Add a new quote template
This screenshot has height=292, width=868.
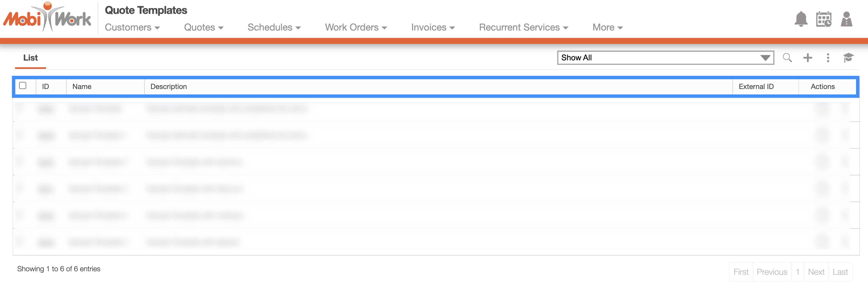click(808, 57)
